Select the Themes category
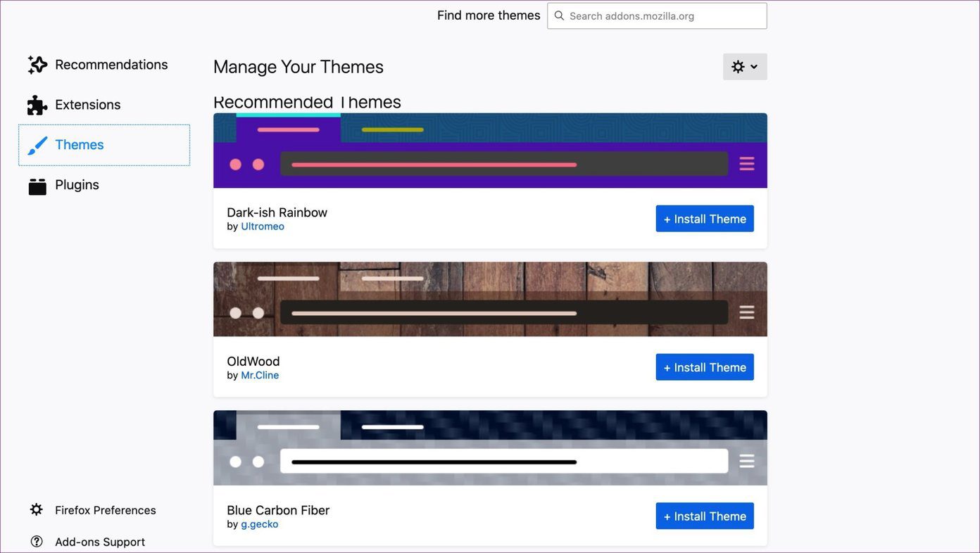Viewport: 980px width, 553px height. tap(104, 145)
